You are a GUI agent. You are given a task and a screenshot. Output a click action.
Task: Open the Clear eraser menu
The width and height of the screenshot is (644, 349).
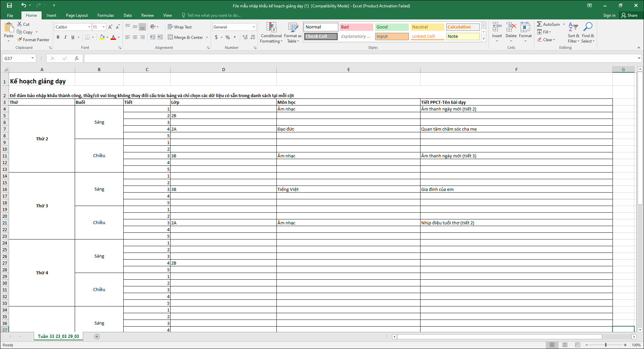546,40
